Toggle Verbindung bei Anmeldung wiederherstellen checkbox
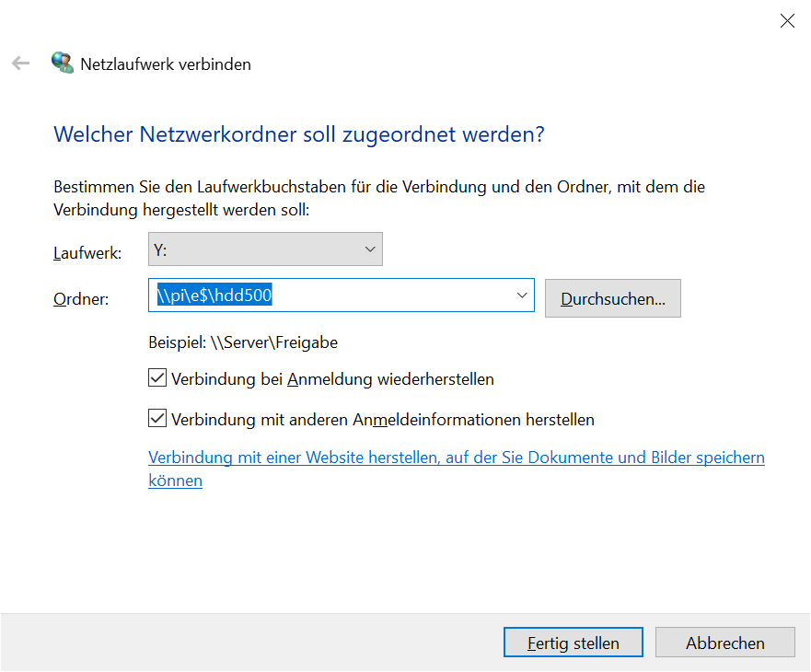The width and height of the screenshot is (811, 672). click(157, 378)
